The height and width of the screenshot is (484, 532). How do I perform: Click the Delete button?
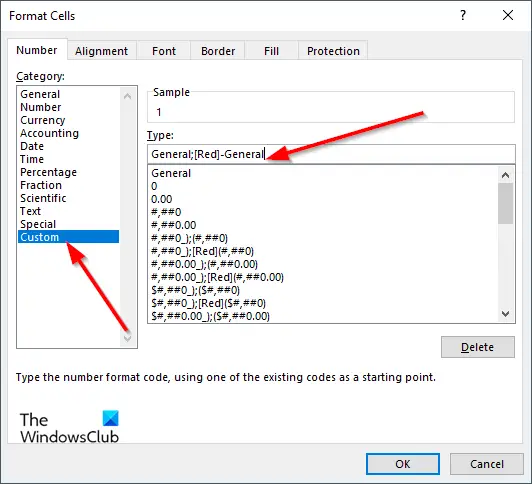click(477, 347)
